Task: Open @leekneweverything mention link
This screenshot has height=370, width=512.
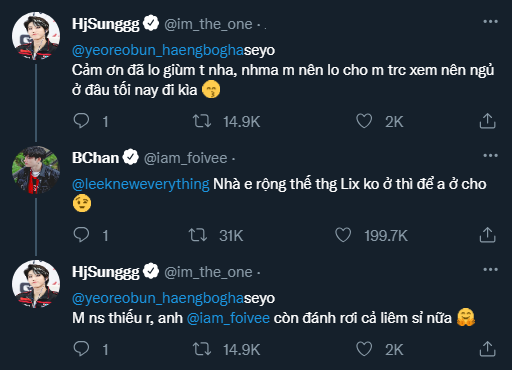Action: (x=141, y=184)
